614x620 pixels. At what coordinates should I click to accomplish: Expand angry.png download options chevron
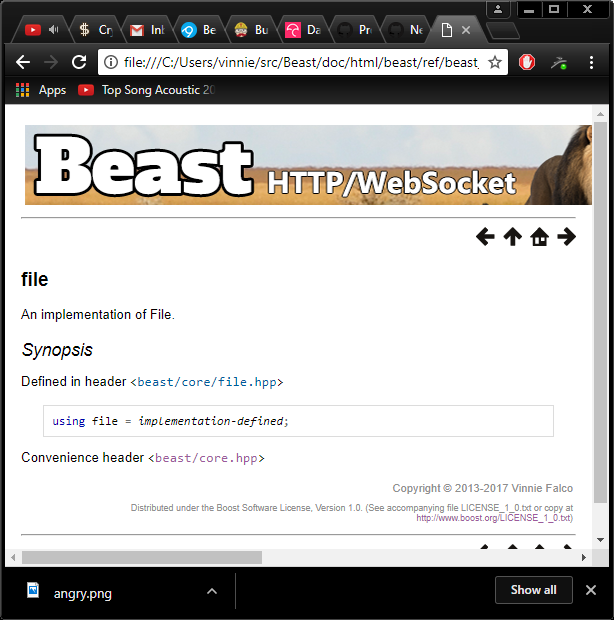(212, 591)
